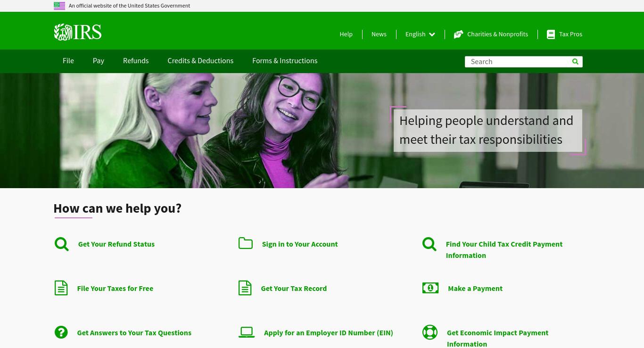644x348 pixels.
Task: Click the lifebuoy Economic Impact icon
Action: tap(430, 332)
